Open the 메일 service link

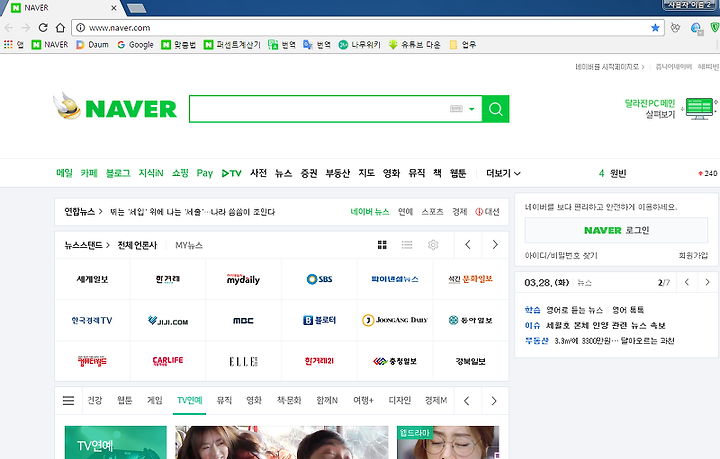click(64, 173)
